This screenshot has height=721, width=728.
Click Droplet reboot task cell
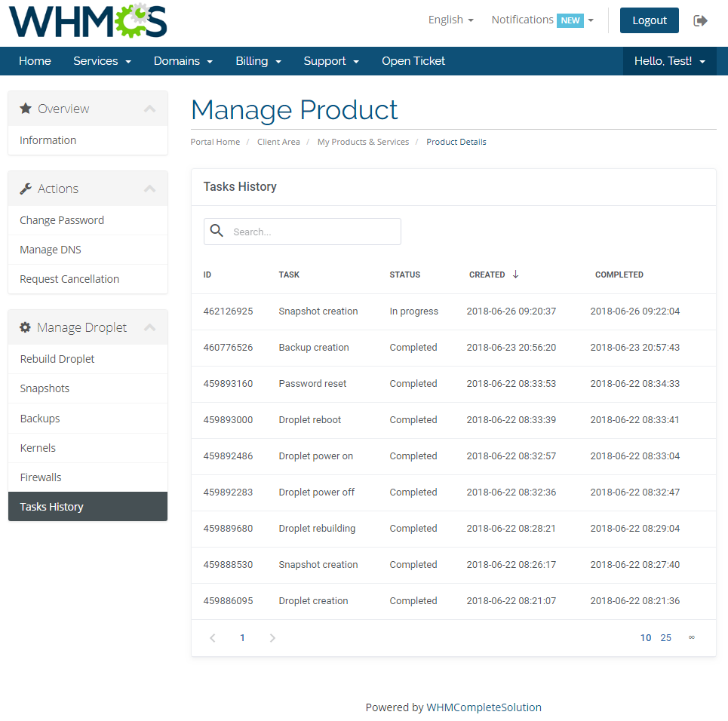[309, 419]
